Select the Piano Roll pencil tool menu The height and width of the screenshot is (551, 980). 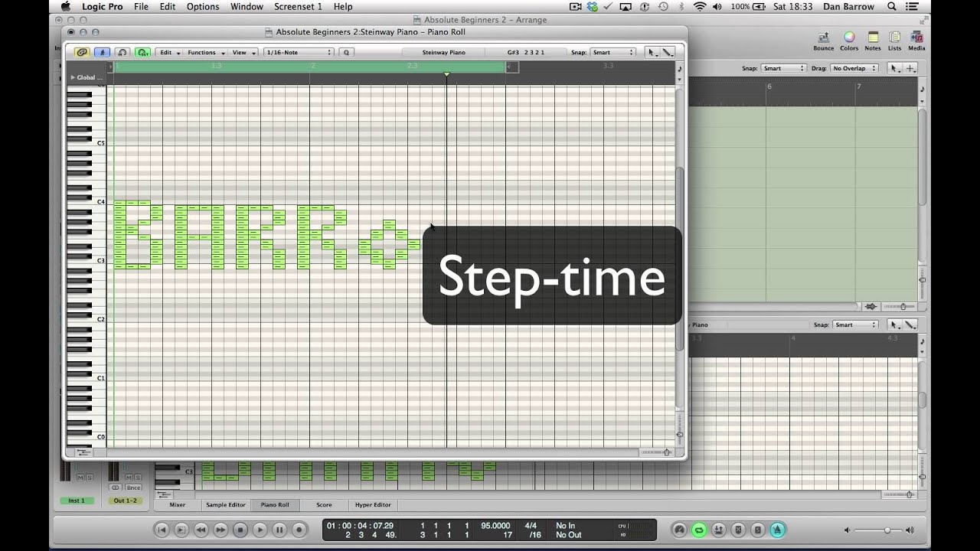[668, 53]
